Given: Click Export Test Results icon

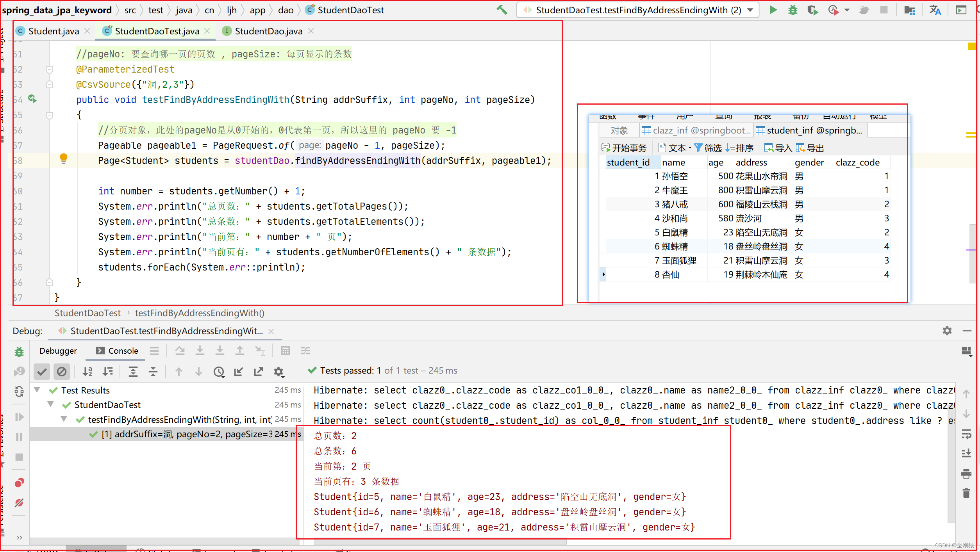Looking at the screenshot, I should pyautogui.click(x=259, y=372).
